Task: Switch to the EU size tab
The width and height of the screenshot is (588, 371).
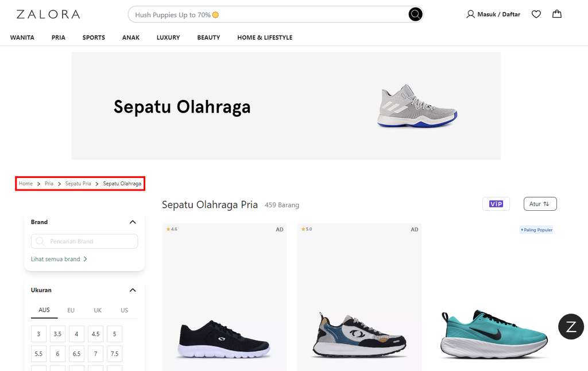Action: [x=71, y=310]
